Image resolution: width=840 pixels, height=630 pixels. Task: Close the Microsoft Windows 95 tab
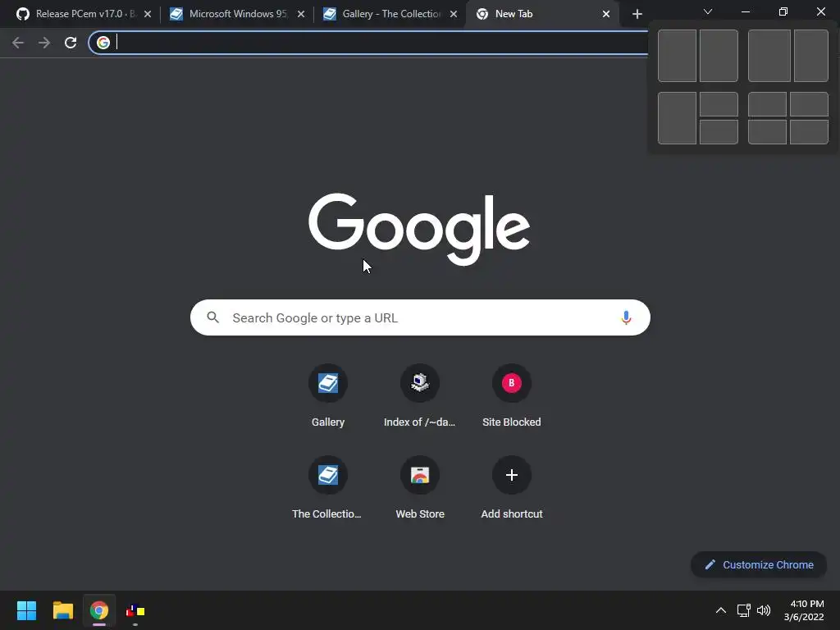coord(301,14)
